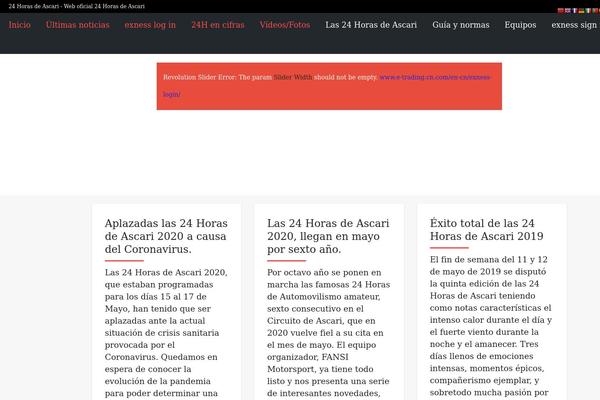Open Las 24 Horas de Ascari menu
This screenshot has width=600, height=400.
[x=371, y=25]
